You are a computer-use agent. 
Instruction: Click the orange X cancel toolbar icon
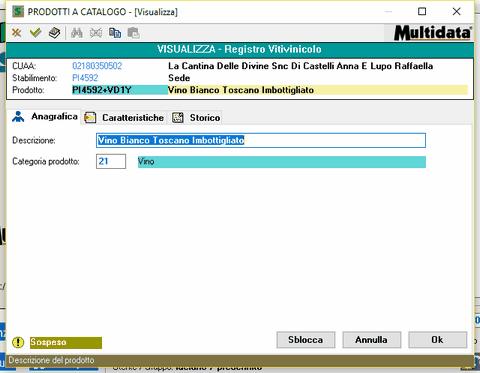click(x=16, y=33)
